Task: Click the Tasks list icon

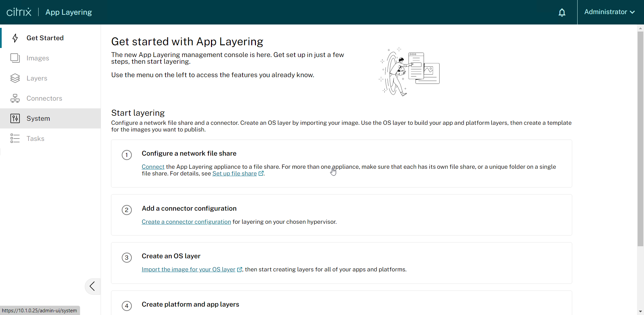Action: 15,139
